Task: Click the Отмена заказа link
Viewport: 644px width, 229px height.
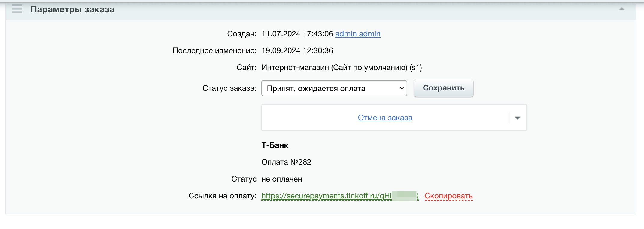Action: pyautogui.click(x=385, y=118)
